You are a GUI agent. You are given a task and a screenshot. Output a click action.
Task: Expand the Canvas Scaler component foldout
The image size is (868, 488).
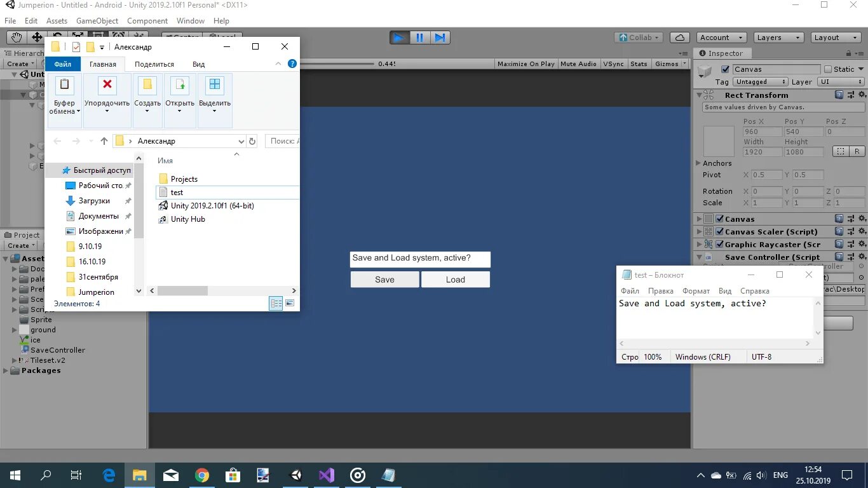(x=699, y=231)
